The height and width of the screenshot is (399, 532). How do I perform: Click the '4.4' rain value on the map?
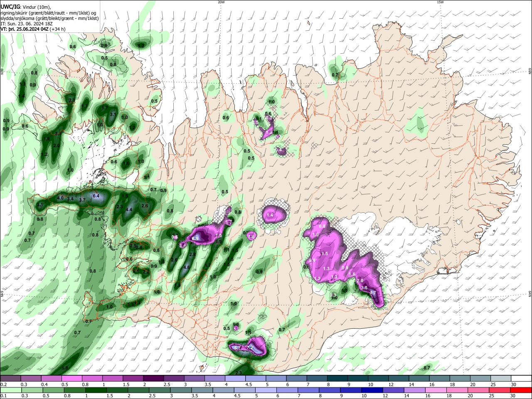[x=129, y=210]
